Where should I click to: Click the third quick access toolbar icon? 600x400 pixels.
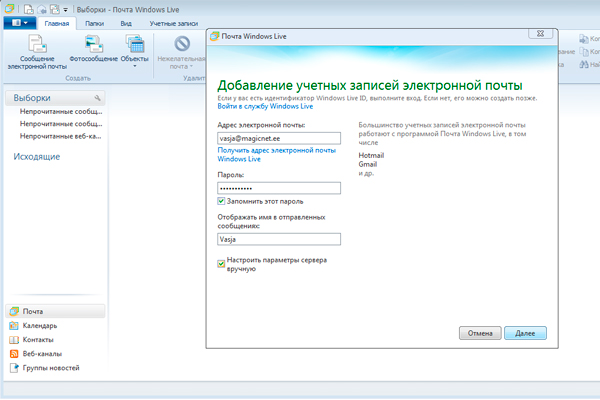[55, 9]
